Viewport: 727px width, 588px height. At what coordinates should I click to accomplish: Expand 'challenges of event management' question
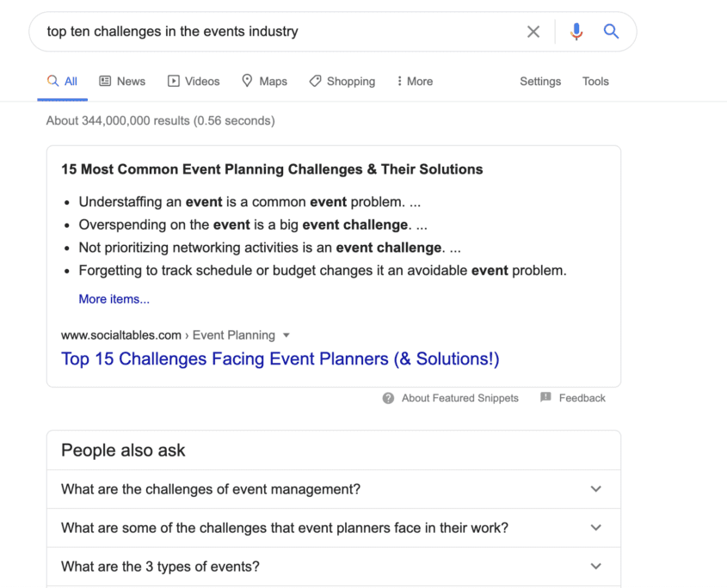595,489
